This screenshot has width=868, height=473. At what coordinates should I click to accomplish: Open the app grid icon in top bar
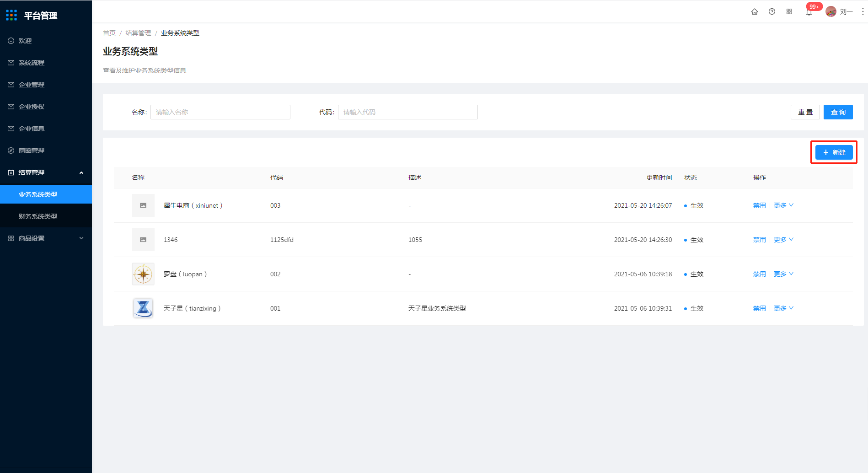789,12
